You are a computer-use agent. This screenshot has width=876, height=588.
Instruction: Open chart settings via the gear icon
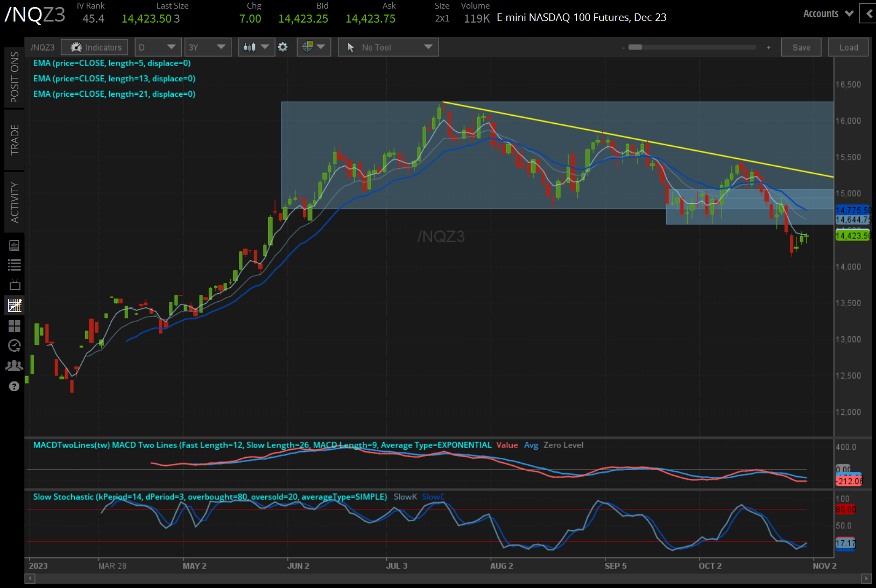coord(282,47)
